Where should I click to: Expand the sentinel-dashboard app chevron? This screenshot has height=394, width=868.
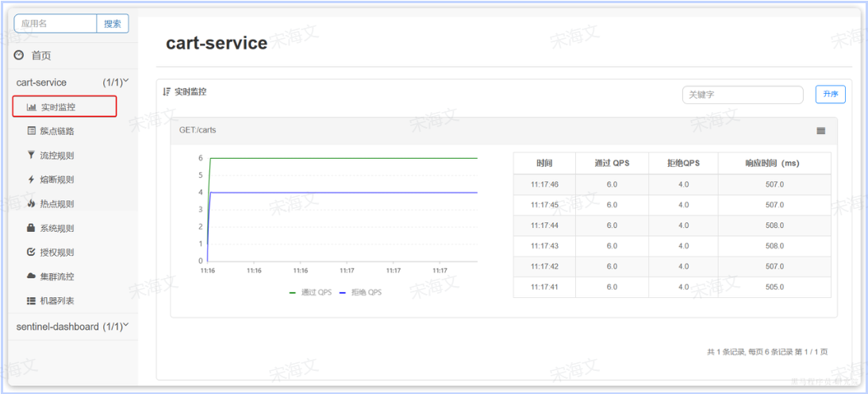click(x=125, y=325)
